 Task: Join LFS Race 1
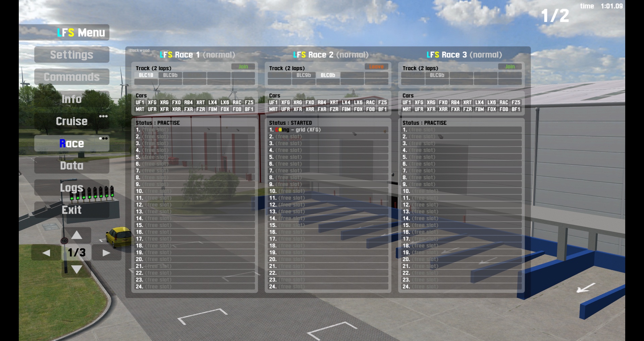(243, 67)
